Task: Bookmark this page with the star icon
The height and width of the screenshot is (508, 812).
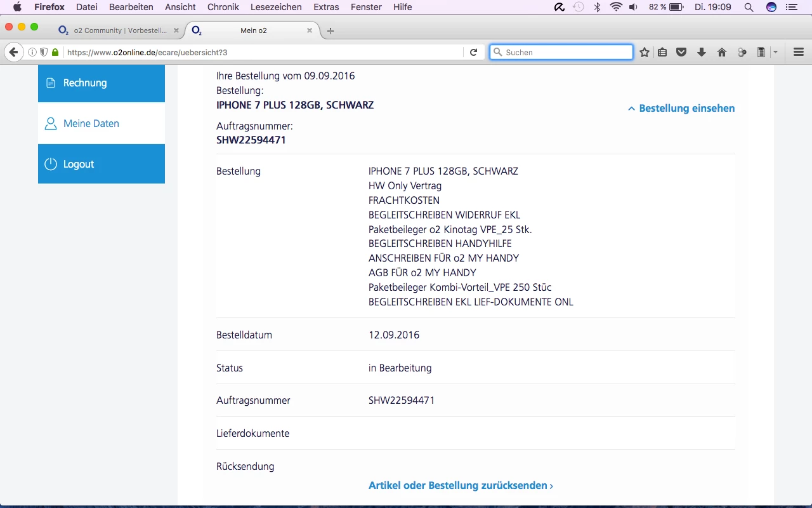Action: click(645, 52)
